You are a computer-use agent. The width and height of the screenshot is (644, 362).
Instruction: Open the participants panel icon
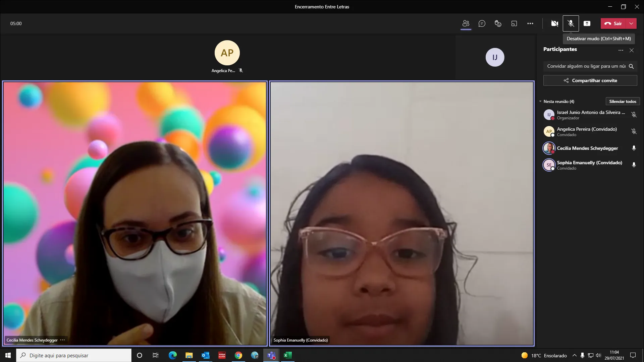coord(466,23)
